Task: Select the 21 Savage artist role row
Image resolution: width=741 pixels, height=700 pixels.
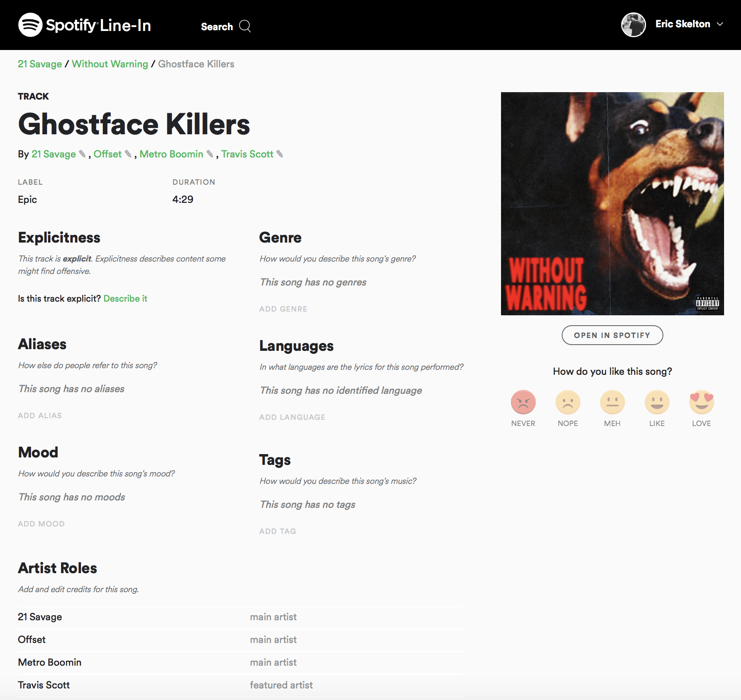Action: click(241, 617)
